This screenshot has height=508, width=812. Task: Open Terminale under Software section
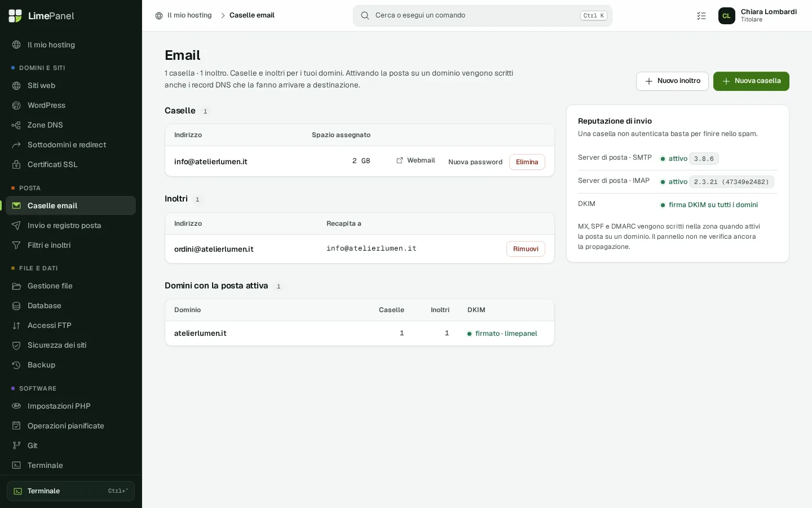71,466
